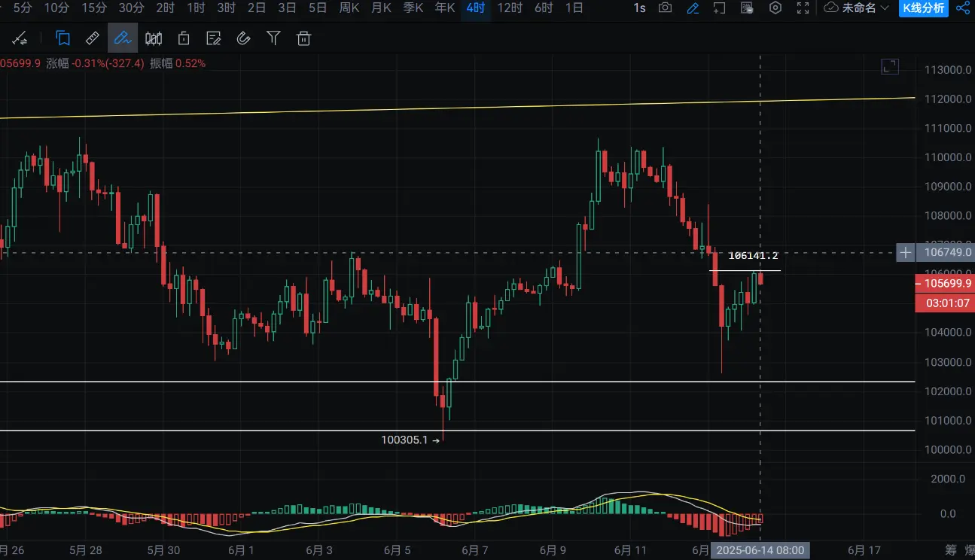
Task: Toggle the magnet snap tool
Action: pos(243,38)
